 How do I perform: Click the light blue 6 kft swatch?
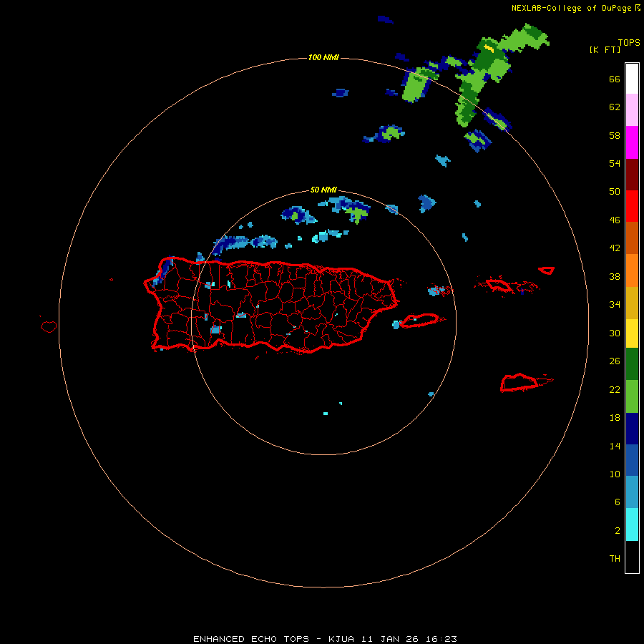632,492
